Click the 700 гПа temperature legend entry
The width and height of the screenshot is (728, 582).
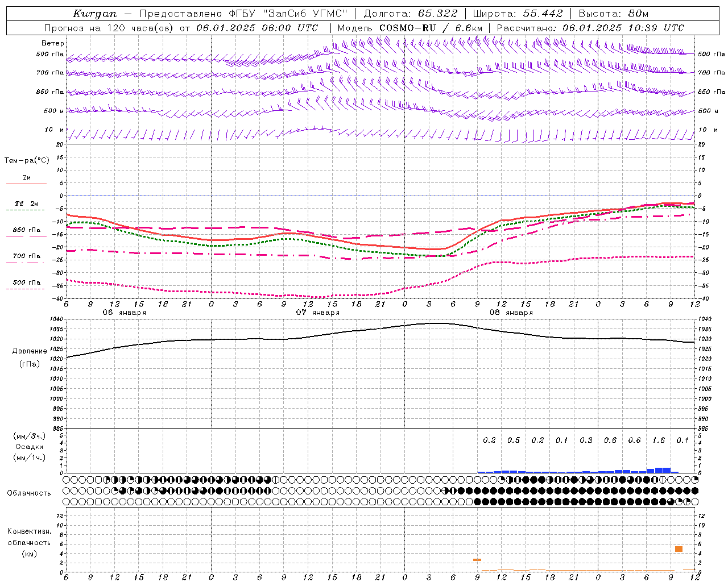click(26, 256)
